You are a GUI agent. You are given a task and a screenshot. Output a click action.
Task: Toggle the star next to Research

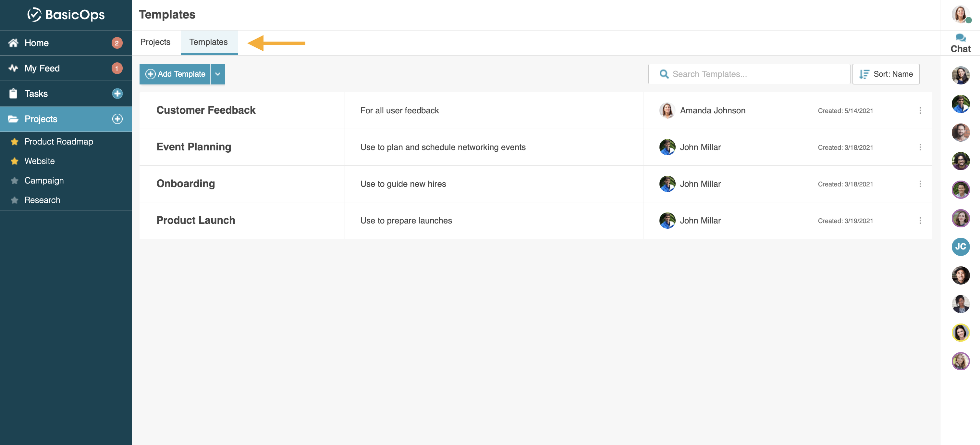coord(15,200)
